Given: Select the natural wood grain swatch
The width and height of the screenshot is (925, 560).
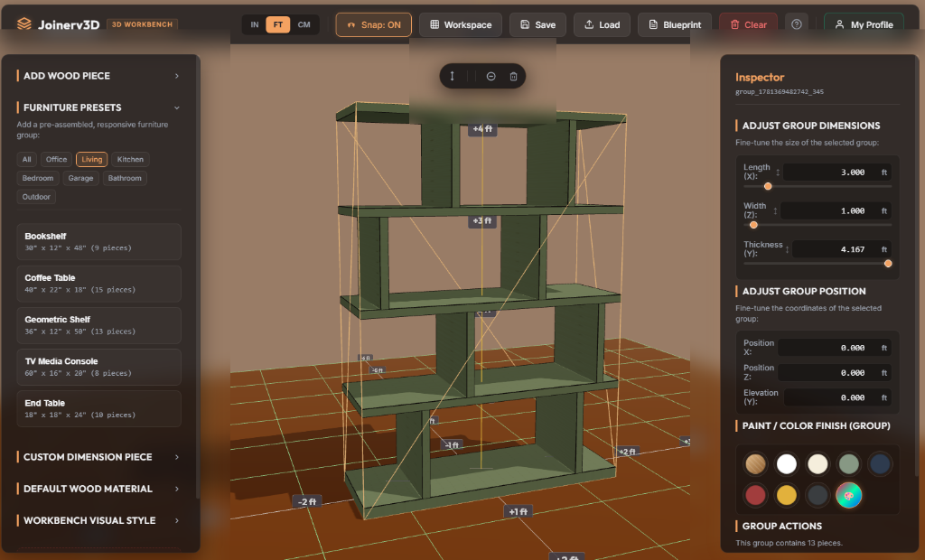Looking at the screenshot, I should pyautogui.click(x=755, y=464).
